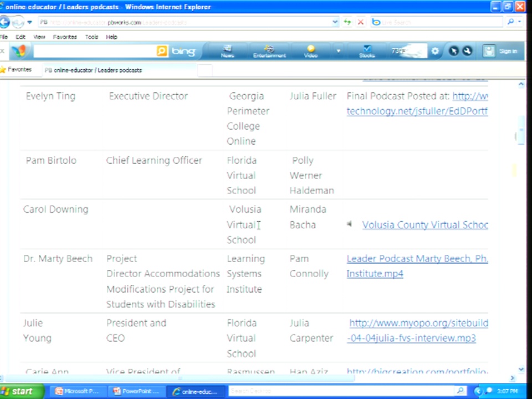The height and width of the screenshot is (399, 532).
Task: Open the Favorites star button
Action: [16, 70]
